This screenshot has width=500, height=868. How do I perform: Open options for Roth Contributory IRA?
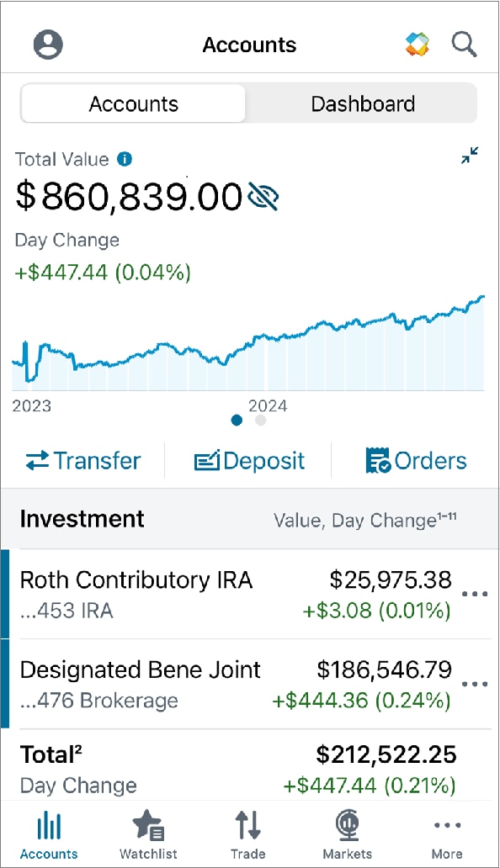pyautogui.click(x=475, y=594)
